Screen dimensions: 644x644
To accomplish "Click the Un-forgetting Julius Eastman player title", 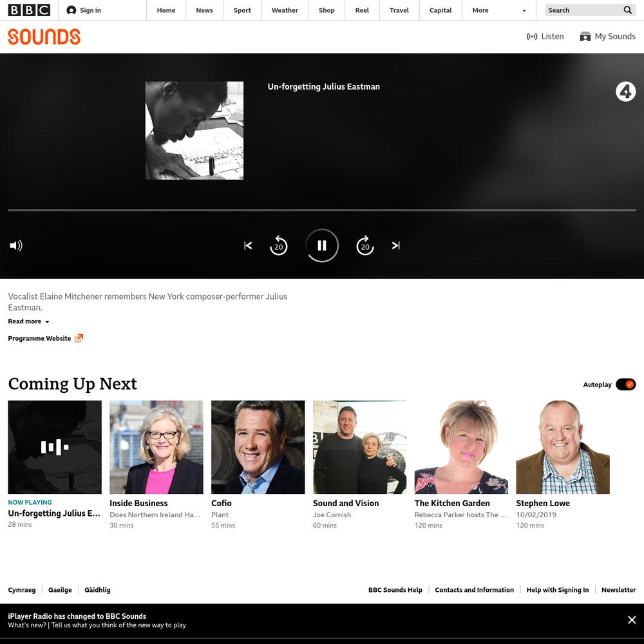I will (324, 87).
